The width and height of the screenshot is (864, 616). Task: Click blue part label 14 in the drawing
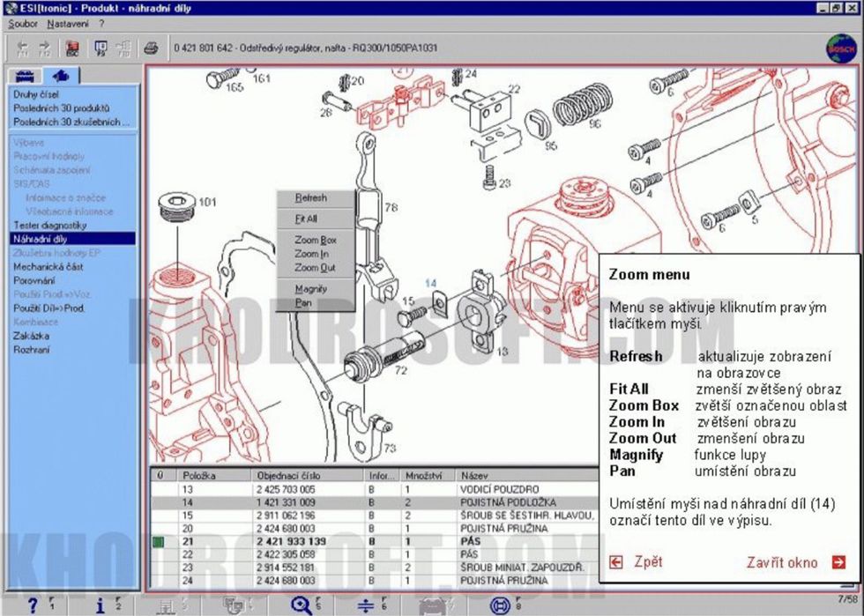(x=431, y=283)
